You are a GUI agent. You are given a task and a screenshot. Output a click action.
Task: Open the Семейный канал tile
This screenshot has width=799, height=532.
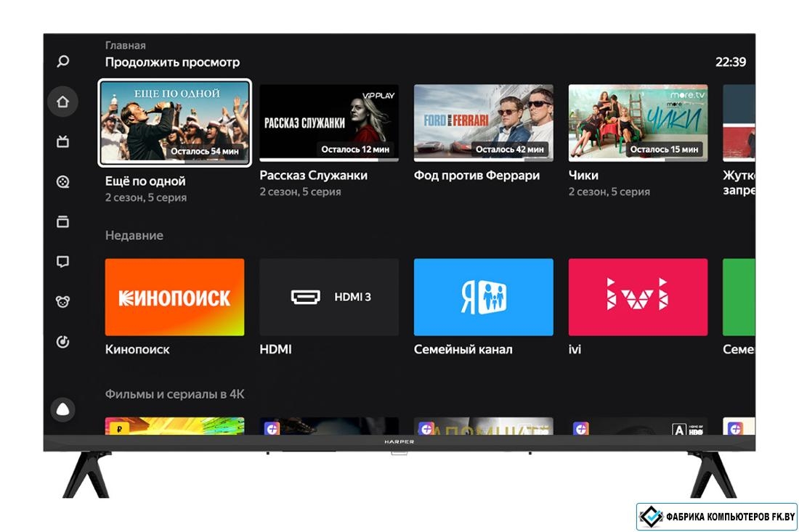point(484,297)
